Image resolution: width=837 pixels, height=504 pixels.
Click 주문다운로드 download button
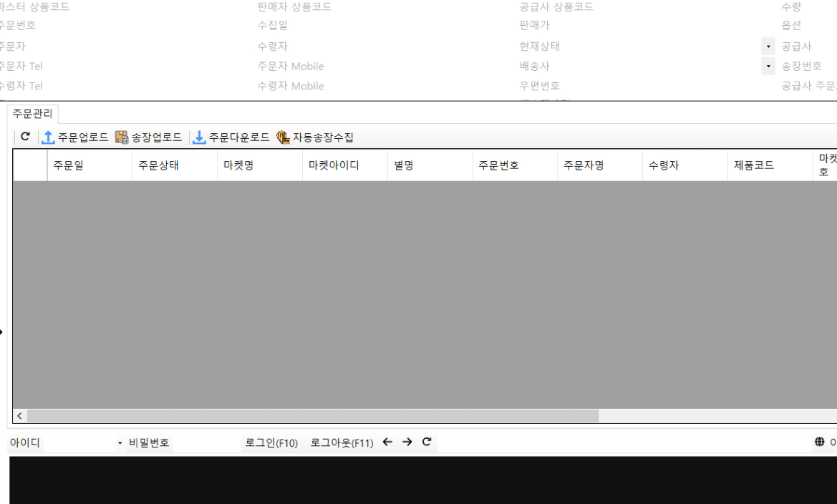231,137
